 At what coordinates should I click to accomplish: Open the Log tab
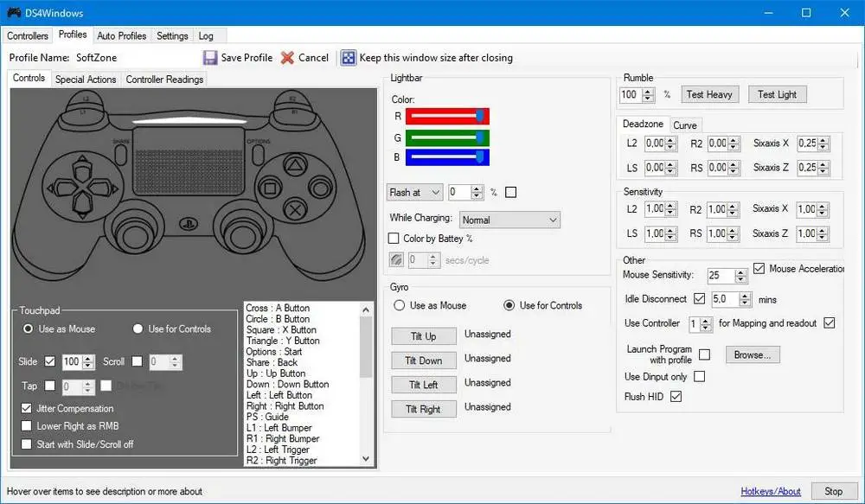pyautogui.click(x=206, y=35)
